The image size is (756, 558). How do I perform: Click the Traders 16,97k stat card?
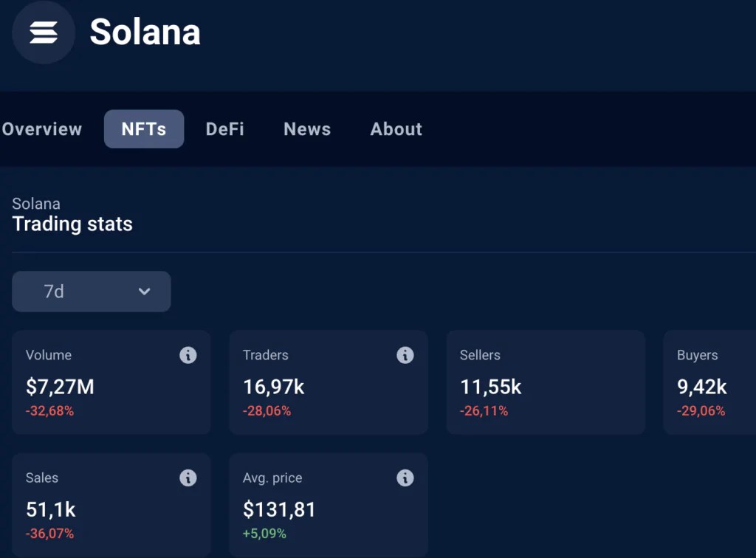(329, 382)
